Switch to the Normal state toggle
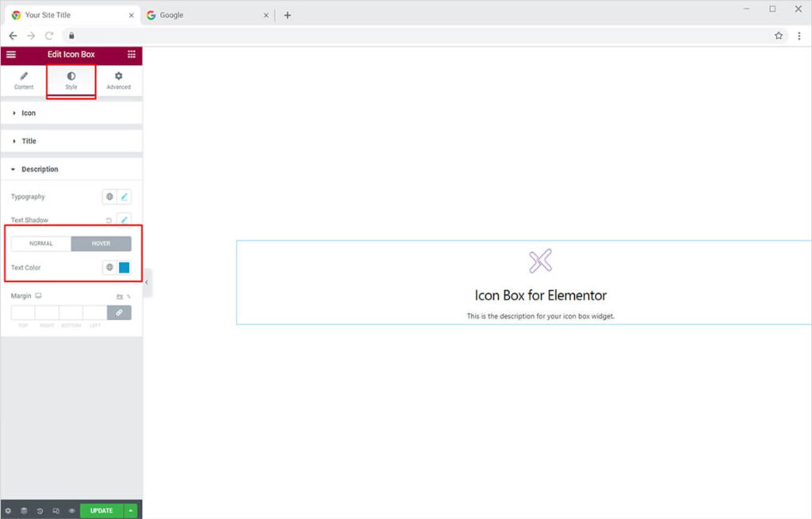The width and height of the screenshot is (812, 519). pos(41,244)
